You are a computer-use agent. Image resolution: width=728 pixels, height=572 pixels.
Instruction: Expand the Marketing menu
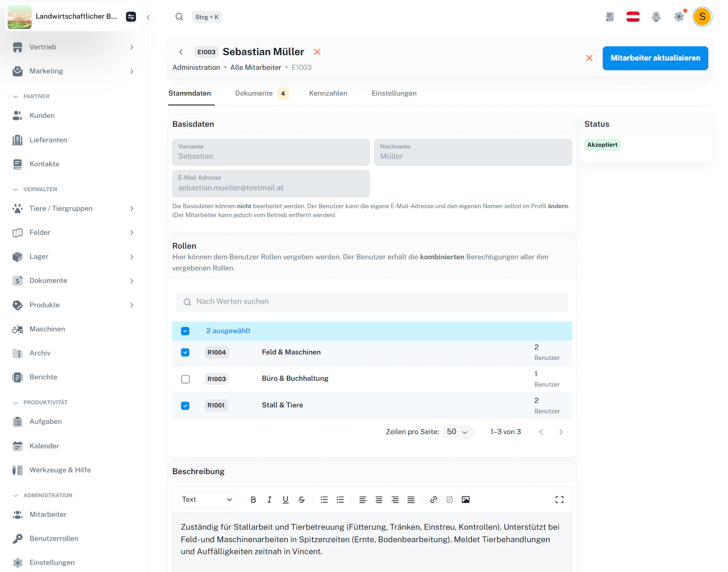(x=74, y=71)
